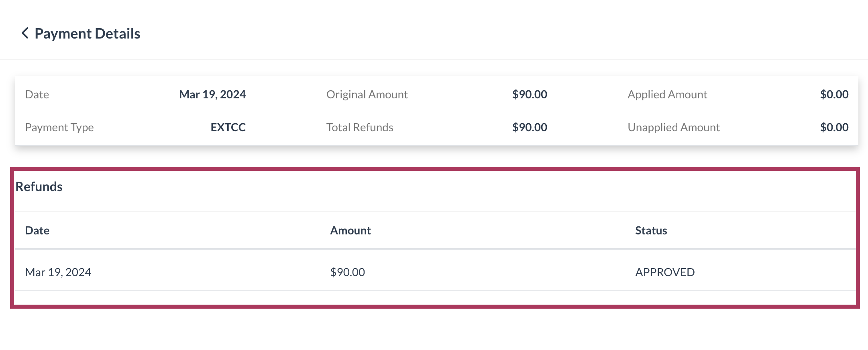Click the Unapplied Amount $0.00 value
This screenshot has height=350, width=868.
[x=834, y=127]
